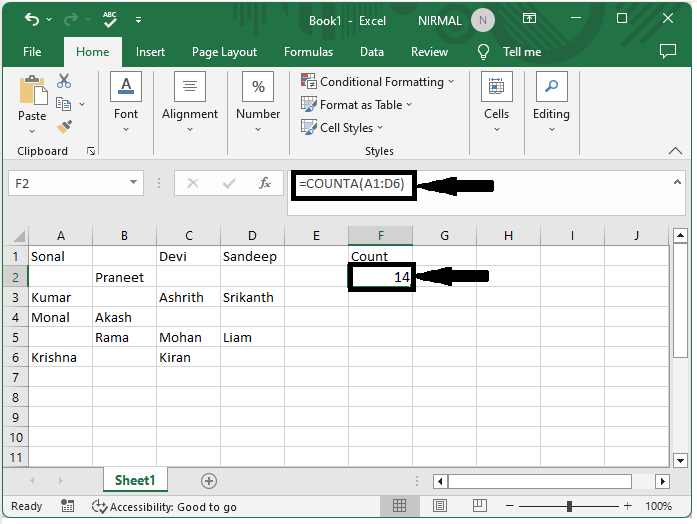Viewport: 697px width, 524px height.
Task: Select row 6 header
Action: coord(16,357)
